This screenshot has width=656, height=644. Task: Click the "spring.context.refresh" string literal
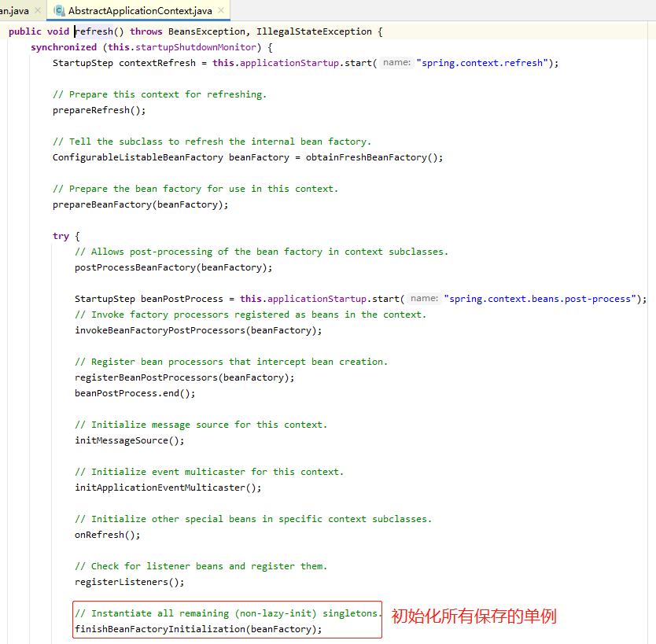coord(482,63)
